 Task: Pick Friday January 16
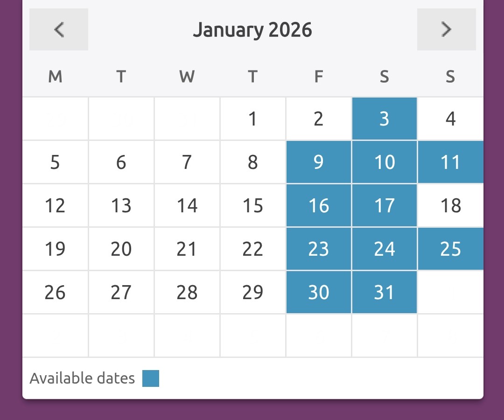click(318, 206)
